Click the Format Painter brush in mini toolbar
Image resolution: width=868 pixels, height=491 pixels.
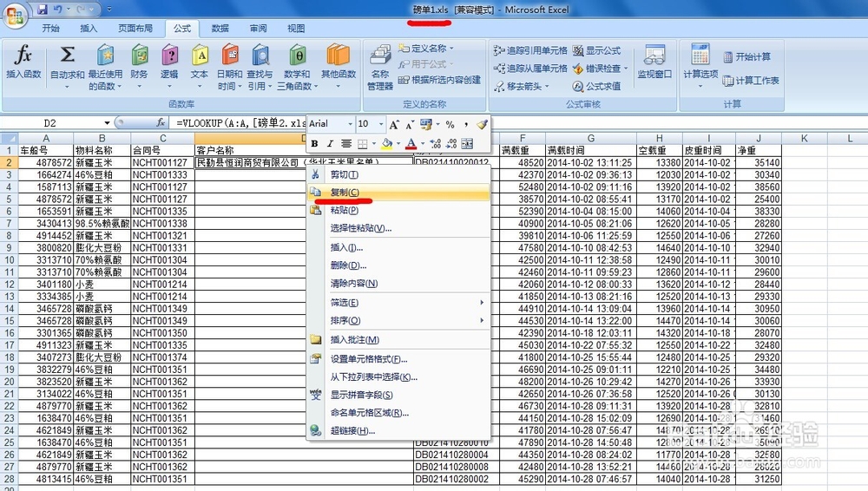tap(482, 124)
